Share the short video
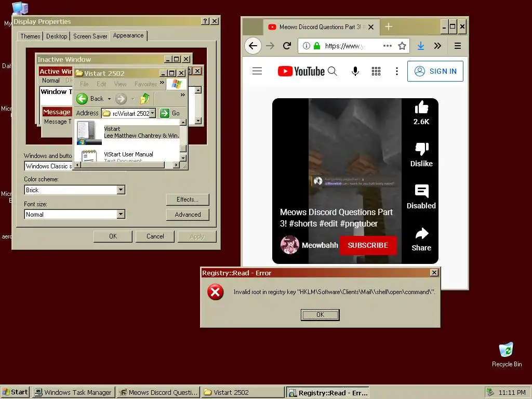Image resolution: width=532 pixels, height=399 pixels. point(422,234)
